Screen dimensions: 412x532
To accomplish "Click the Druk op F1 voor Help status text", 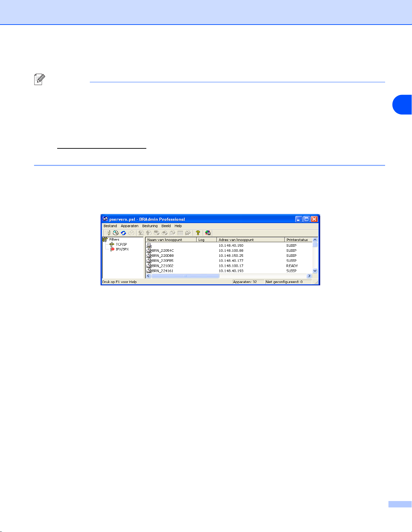I will [120, 282].
